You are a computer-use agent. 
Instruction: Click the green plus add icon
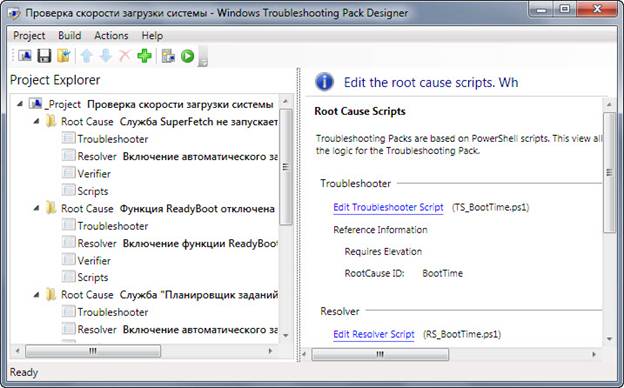pyautogui.click(x=144, y=56)
